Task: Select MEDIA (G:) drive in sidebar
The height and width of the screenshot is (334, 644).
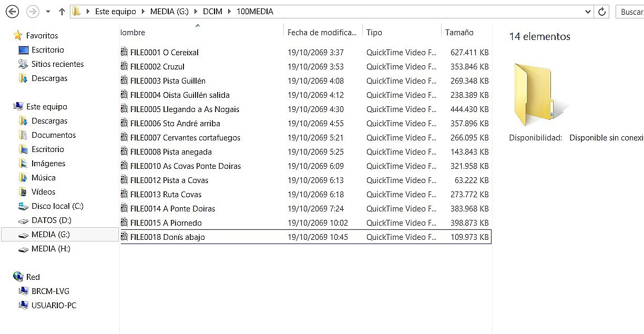Action: click(60, 235)
